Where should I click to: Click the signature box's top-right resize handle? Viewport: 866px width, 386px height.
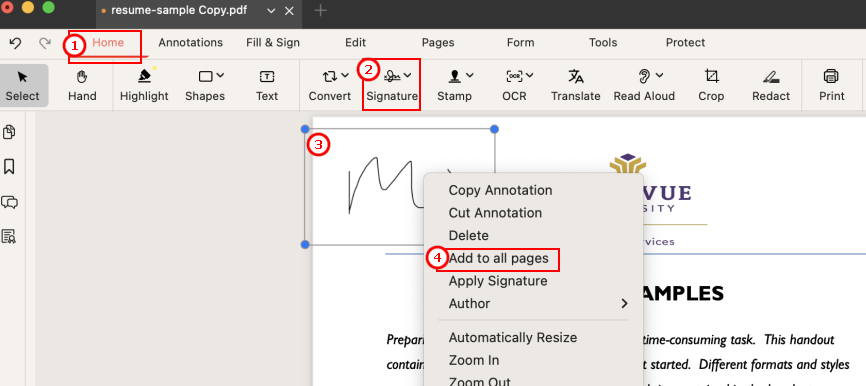coord(494,129)
